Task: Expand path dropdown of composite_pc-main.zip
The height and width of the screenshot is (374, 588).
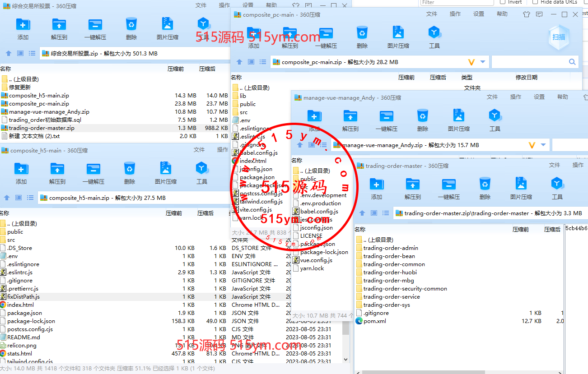Action: coord(483,62)
